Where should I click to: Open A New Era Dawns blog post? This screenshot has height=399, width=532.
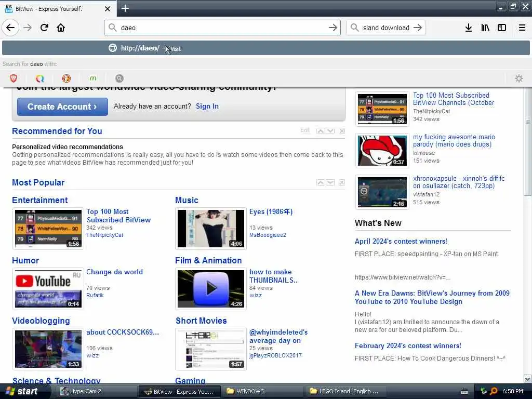tap(432, 297)
